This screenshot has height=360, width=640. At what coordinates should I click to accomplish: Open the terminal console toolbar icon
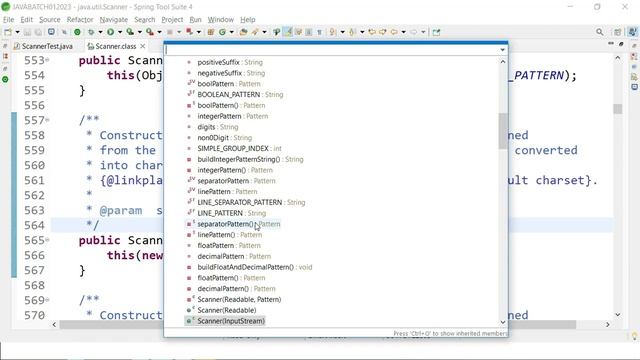[51, 32]
